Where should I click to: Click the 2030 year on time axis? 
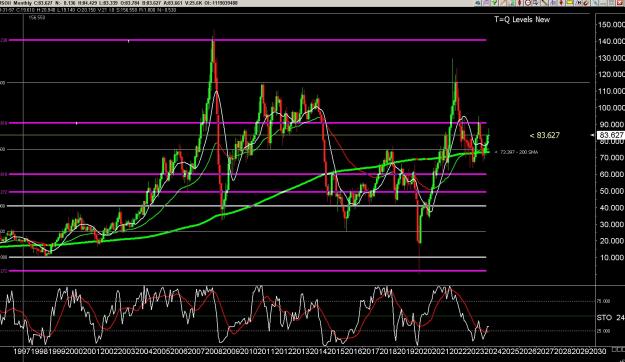click(x=597, y=352)
